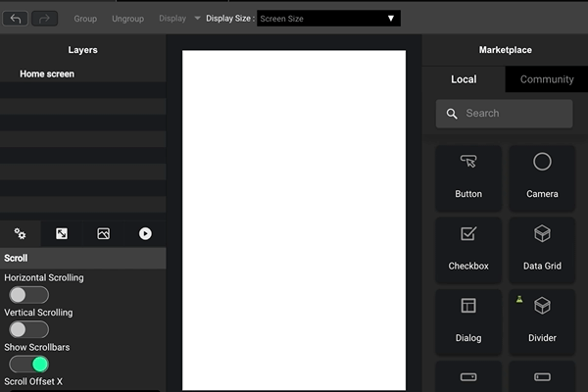
Task: Click the Marketplace search field
Action: (x=504, y=114)
